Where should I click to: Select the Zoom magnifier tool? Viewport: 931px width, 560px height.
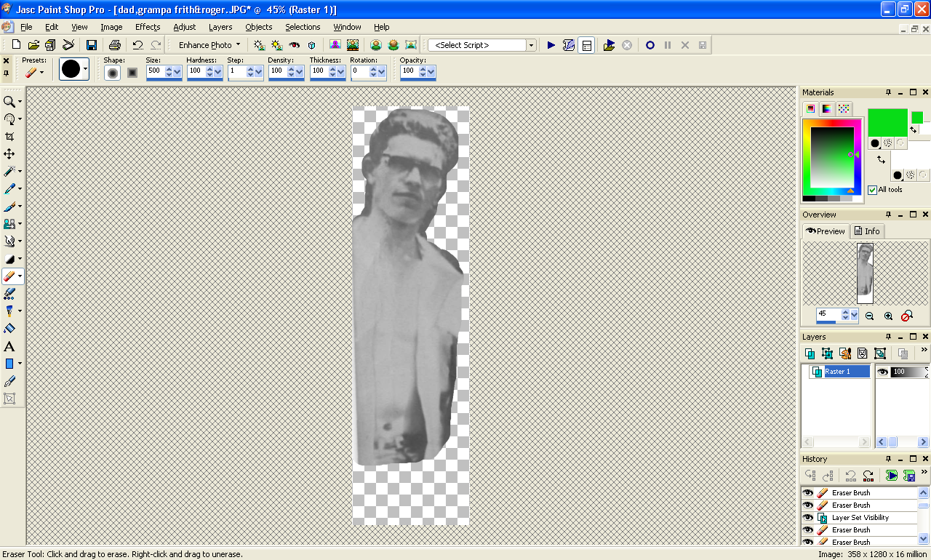click(x=9, y=102)
